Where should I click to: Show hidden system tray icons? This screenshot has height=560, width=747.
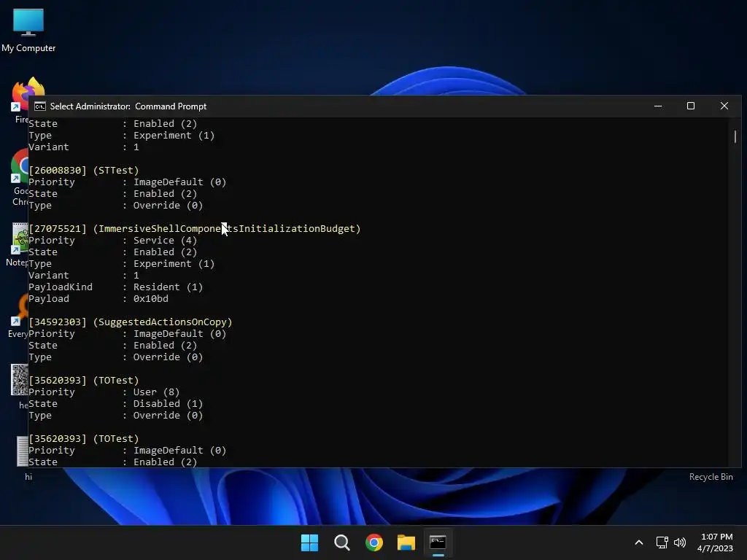pyautogui.click(x=639, y=542)
